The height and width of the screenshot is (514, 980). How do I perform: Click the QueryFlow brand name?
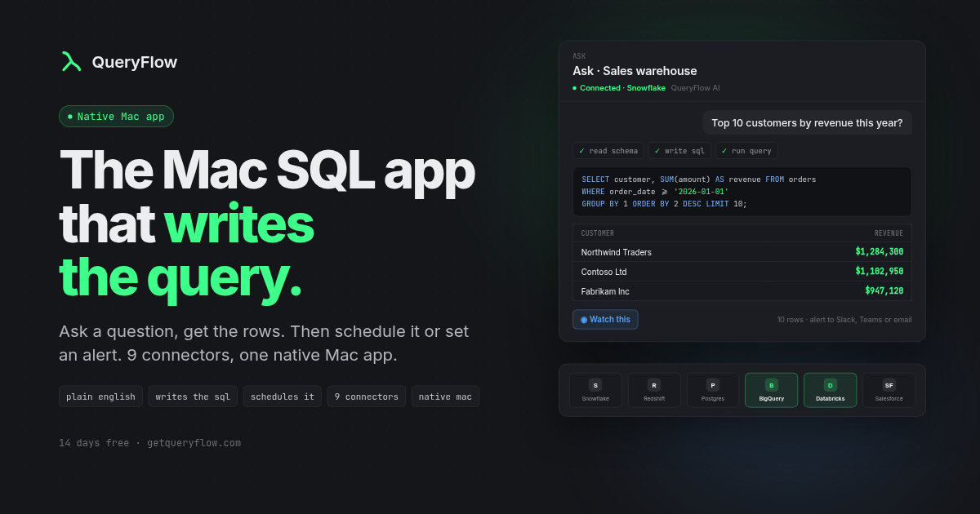click(x=135, y=62)
